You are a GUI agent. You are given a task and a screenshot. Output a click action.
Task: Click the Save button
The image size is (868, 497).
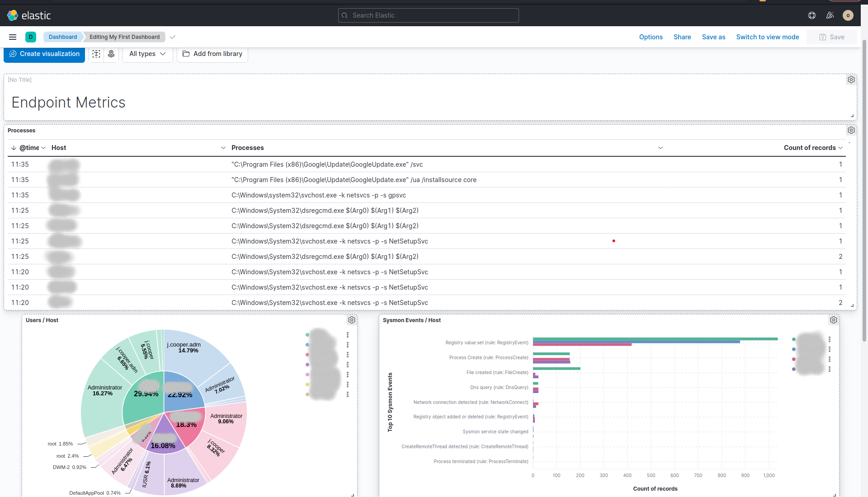pyautogui.click(x=832, y=37)
